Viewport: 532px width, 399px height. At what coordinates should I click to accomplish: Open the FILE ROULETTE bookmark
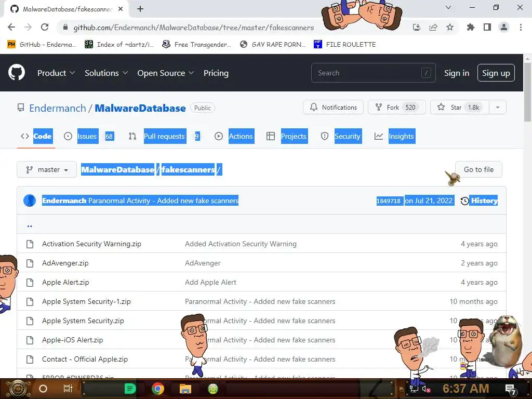[345, 44]
